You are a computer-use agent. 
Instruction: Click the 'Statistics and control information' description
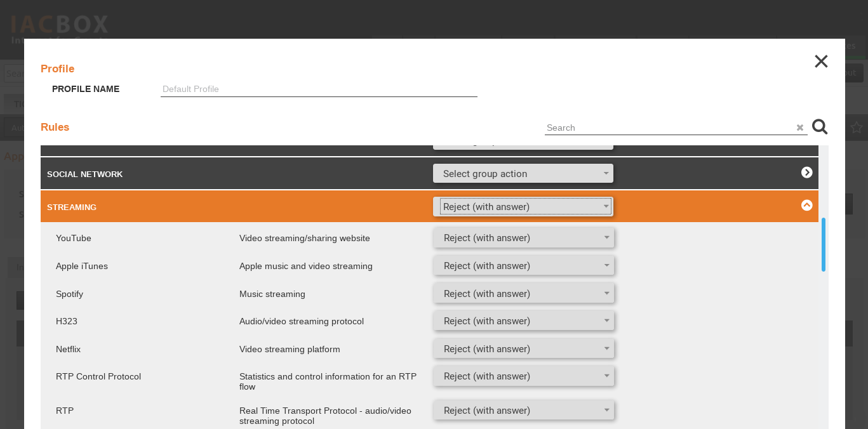point(328,381)
